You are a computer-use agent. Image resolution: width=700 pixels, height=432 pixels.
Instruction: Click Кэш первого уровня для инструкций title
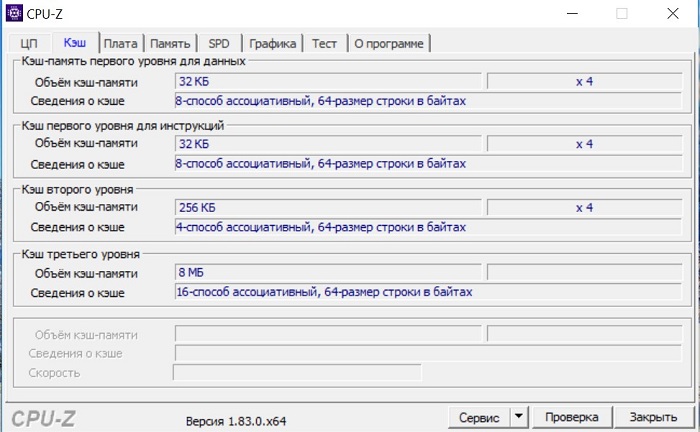click(x=123, y=126)
